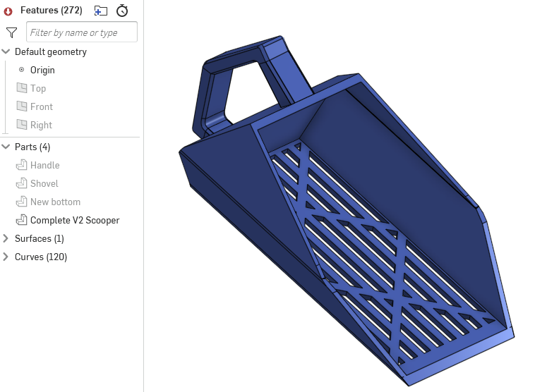
Task: Collapse the Parts (4) group
Action: (x=6, y=147)
